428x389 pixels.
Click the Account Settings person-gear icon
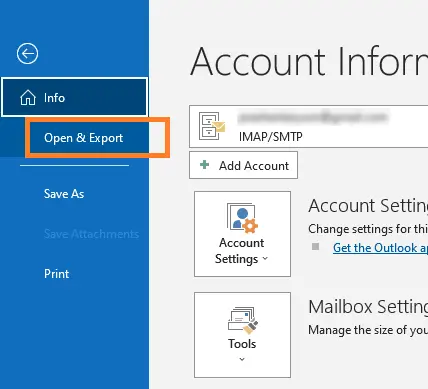pos(242,217)
